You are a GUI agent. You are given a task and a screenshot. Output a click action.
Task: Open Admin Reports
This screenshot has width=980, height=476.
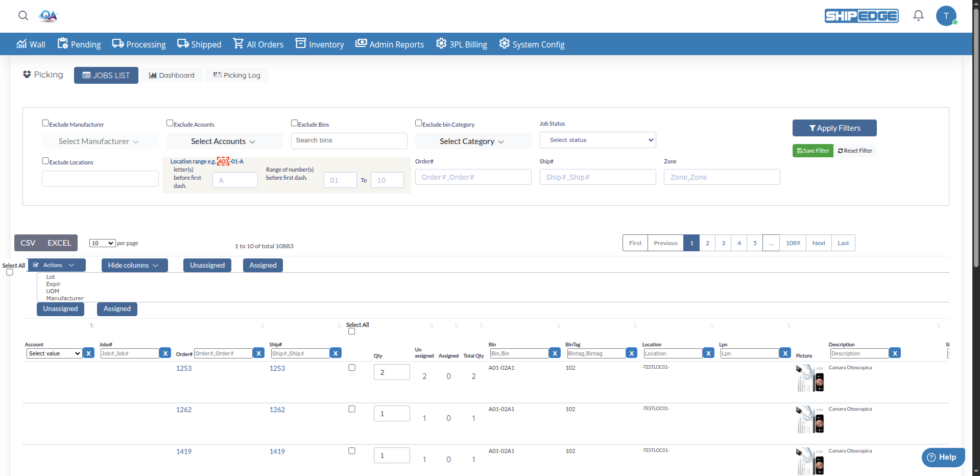[x=390, y=44]
